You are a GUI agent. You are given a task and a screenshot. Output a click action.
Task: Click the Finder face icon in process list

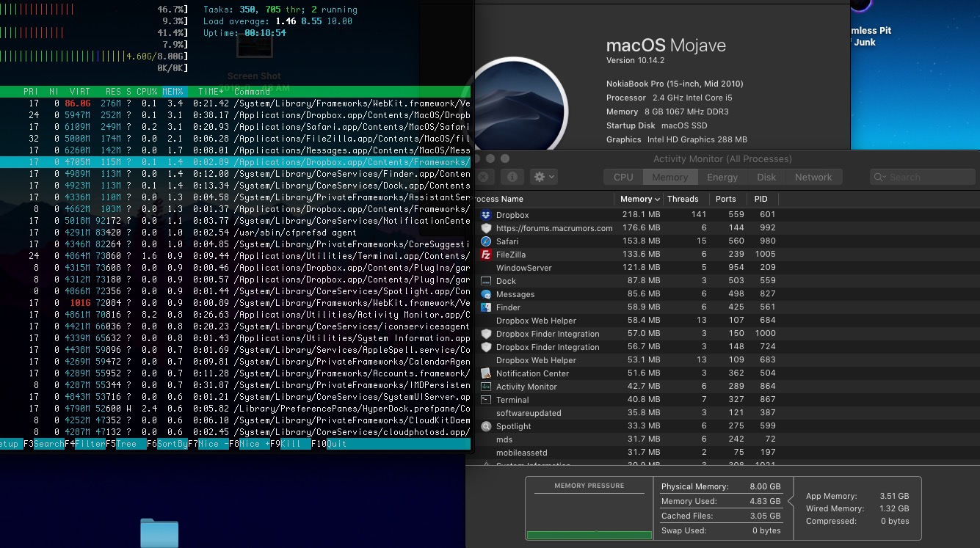[x=485, y=307]
